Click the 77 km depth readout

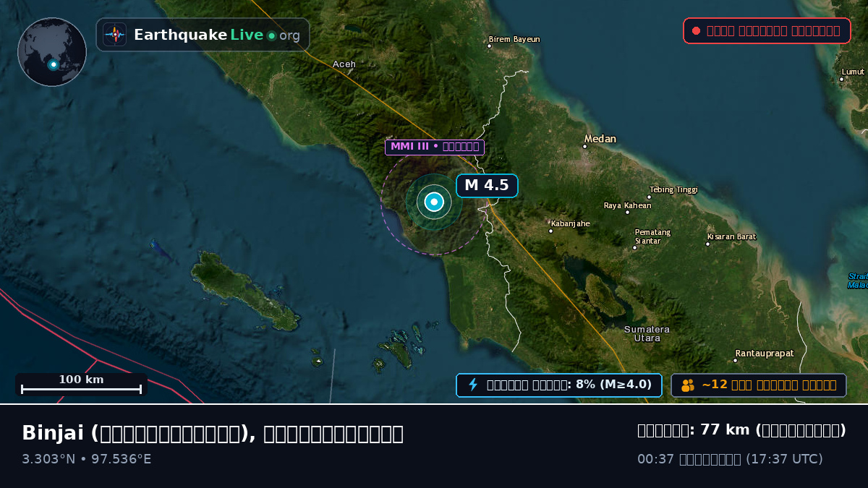(x=741, y=430)
